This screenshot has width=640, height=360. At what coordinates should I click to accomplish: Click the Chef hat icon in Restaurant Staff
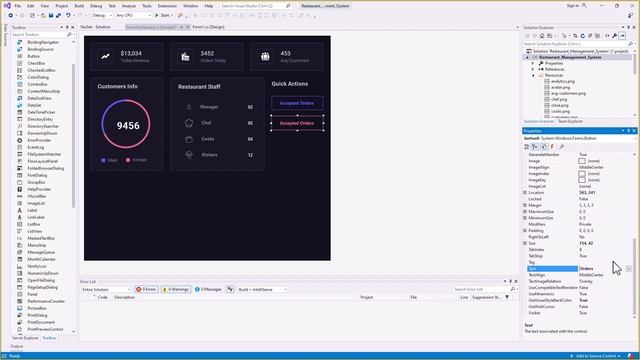click(189, 122)
